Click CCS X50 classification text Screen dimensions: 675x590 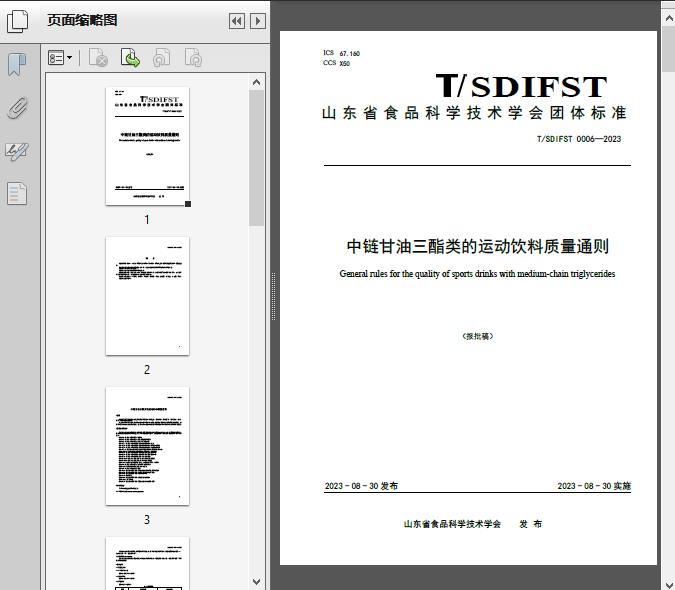tap(336, 63)
